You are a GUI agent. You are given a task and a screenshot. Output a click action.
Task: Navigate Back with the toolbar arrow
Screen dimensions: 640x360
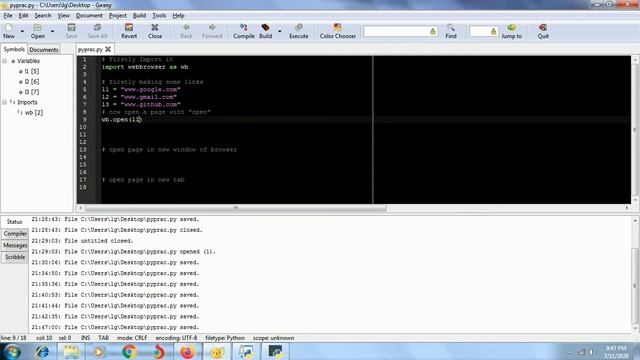pos(186,31)
